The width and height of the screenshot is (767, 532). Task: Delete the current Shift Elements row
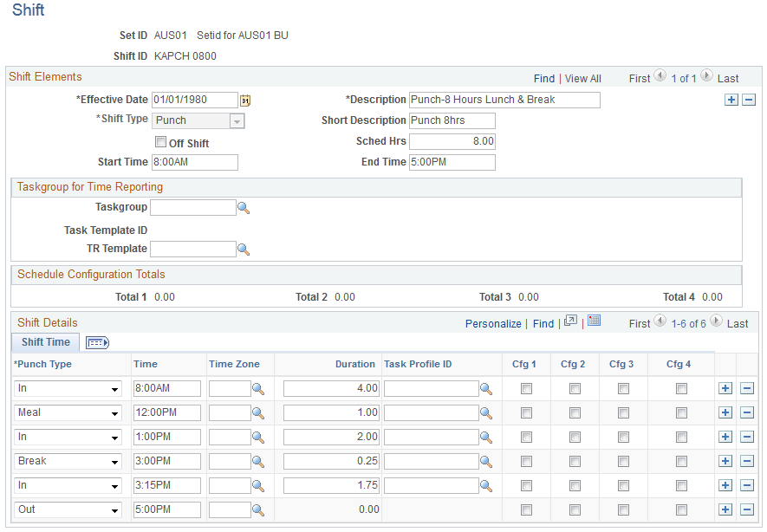(749, 100)
